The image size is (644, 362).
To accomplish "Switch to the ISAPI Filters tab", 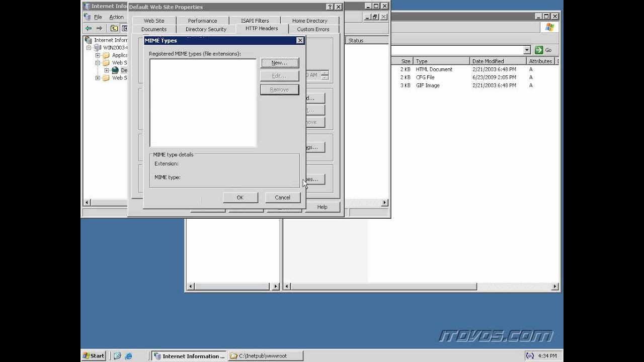I will click(x=255, y=21).
